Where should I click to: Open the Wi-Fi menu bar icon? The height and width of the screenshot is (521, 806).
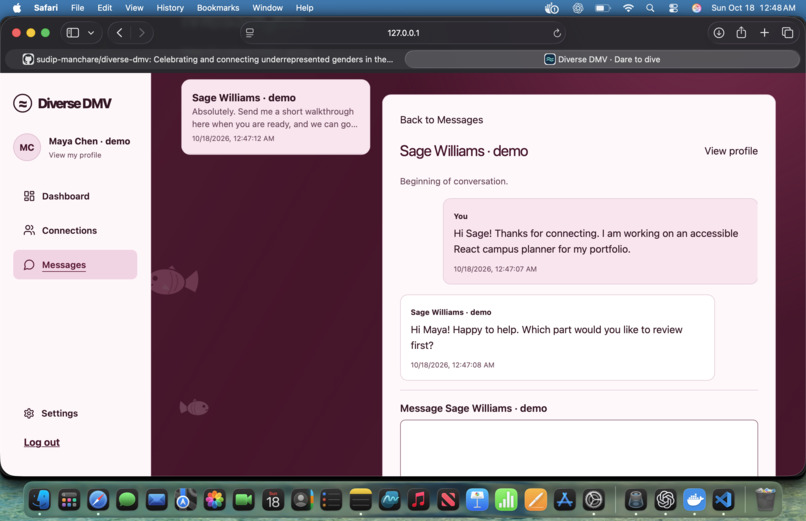628,8
